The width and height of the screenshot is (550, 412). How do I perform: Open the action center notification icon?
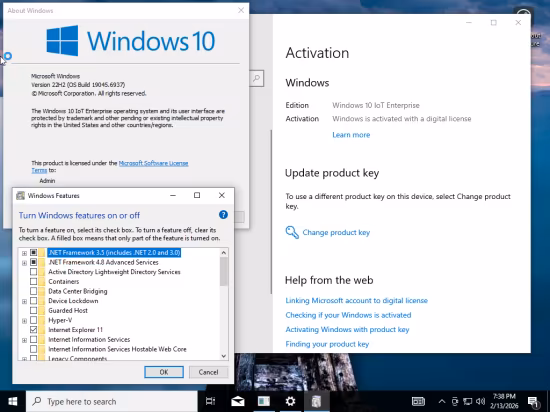[533, 401]
